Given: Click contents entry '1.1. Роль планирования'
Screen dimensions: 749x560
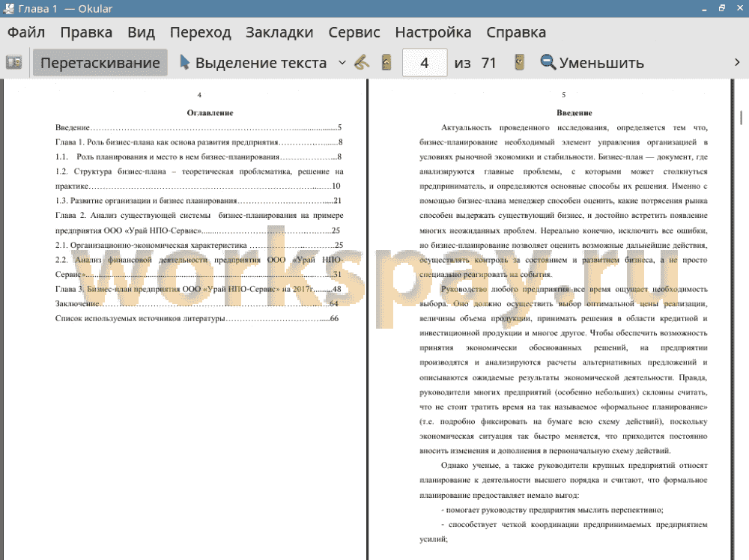Looking at the screenshot, I should (198, 156).
